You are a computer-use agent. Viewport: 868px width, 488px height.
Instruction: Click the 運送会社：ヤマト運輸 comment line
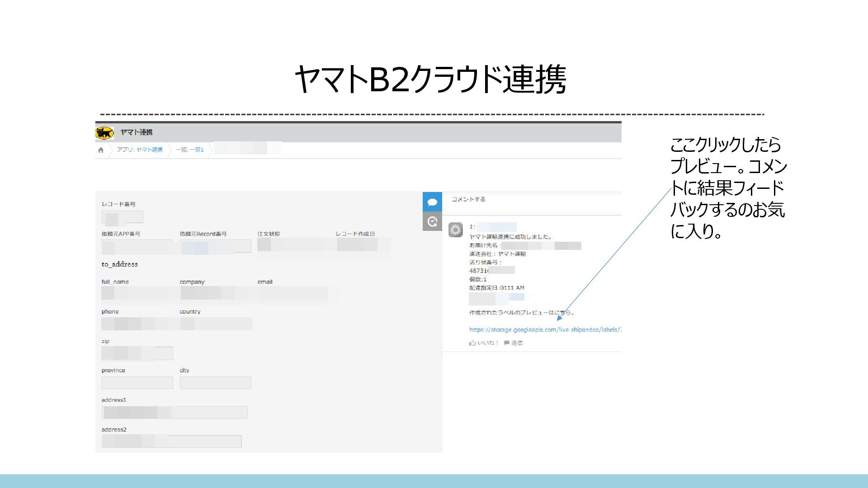(497, 254)
